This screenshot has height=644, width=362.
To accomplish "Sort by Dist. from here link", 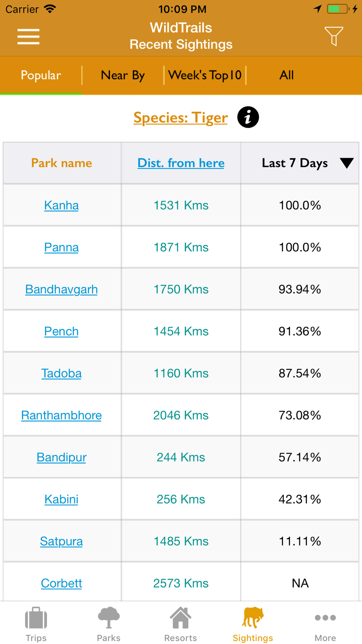I will (181, 163).
